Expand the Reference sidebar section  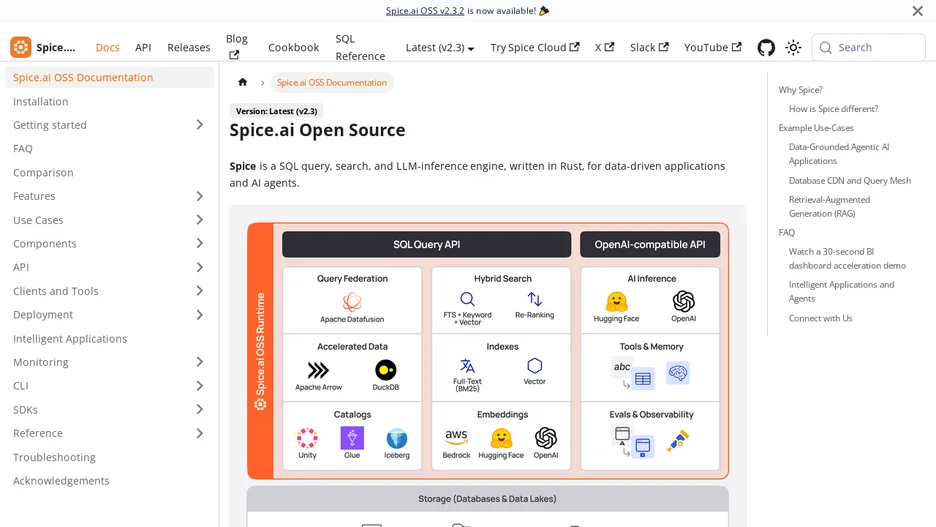pyautogui.click(x=199, y=433)
